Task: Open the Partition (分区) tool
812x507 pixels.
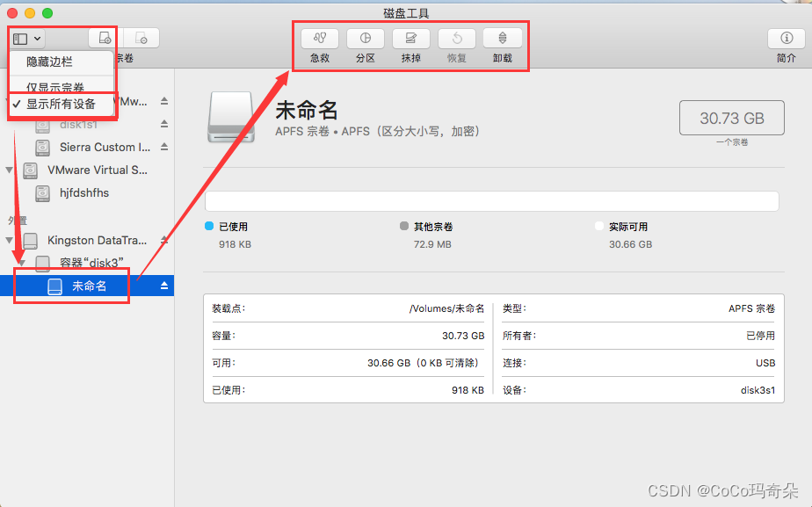Action: pyautogui.click(x=365, y=39)
